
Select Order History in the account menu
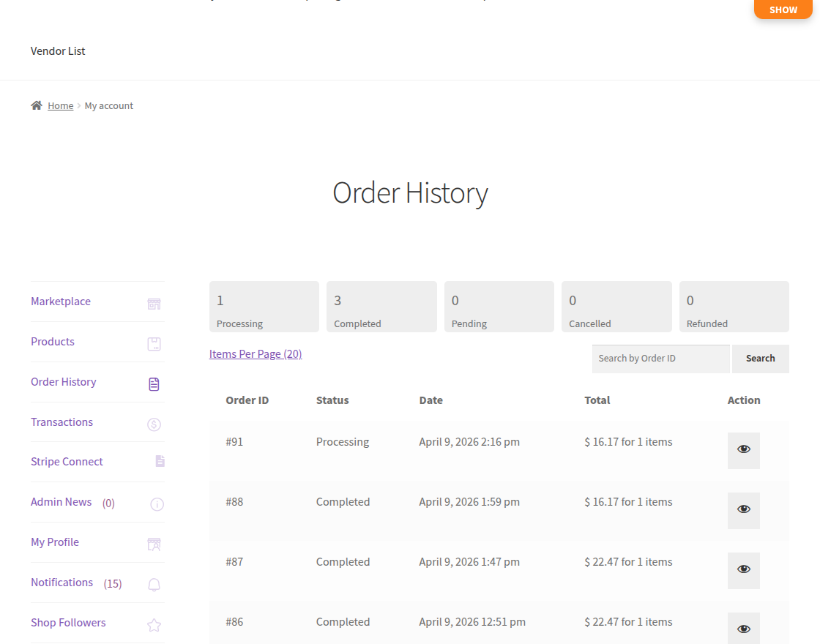coord(63,381)
